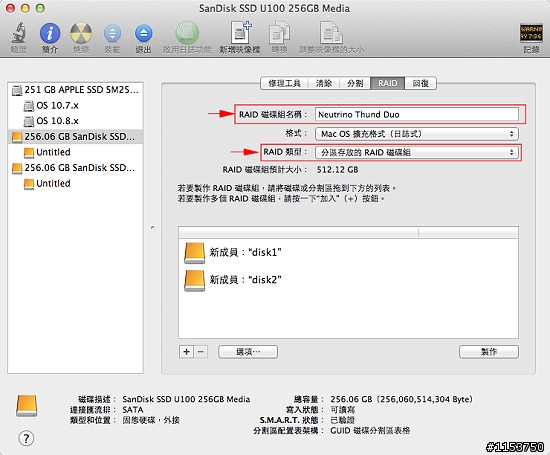Click the disk description SanDisk SSD U100 text
Image resolution: width=550 pixels, height=455 pixels.
[x=186, y=399]
